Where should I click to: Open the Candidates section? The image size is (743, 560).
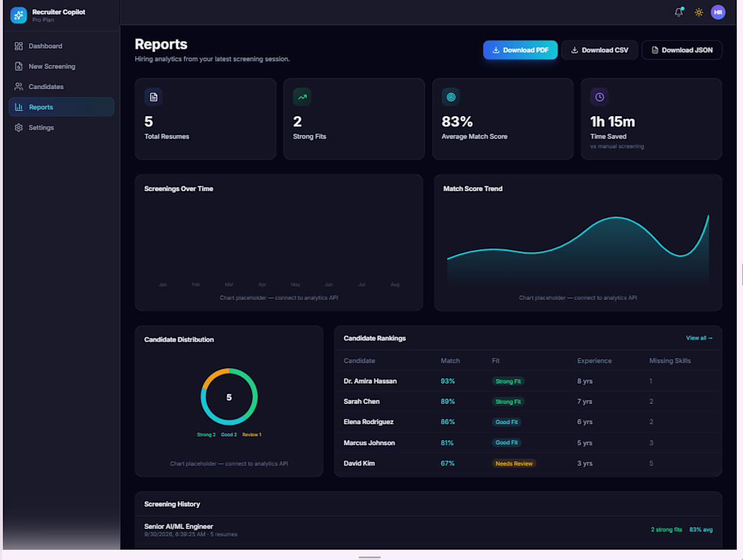(61, 86)
